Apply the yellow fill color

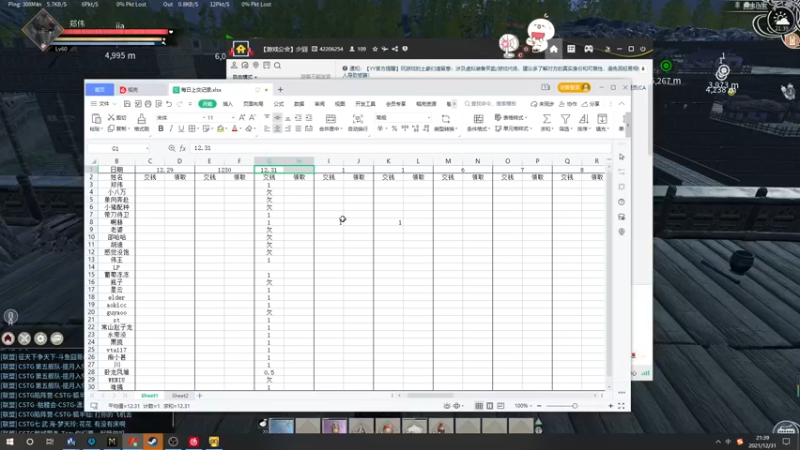[x=220, y=129]
